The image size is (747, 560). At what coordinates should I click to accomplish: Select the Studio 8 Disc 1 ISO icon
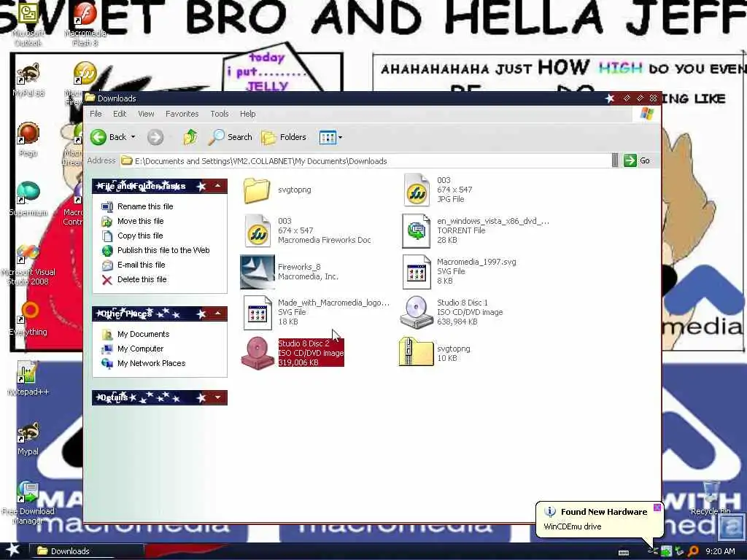click(417, 312)
